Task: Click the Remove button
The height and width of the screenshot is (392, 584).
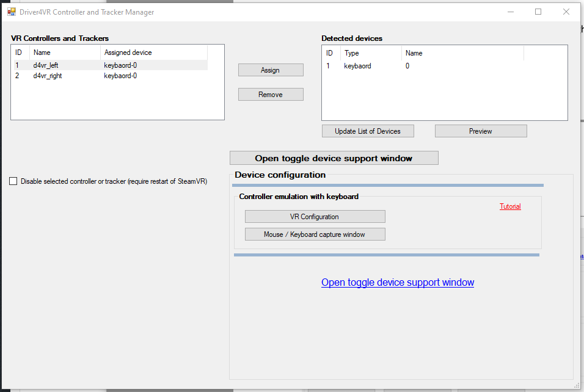Action: pos(271,95)
